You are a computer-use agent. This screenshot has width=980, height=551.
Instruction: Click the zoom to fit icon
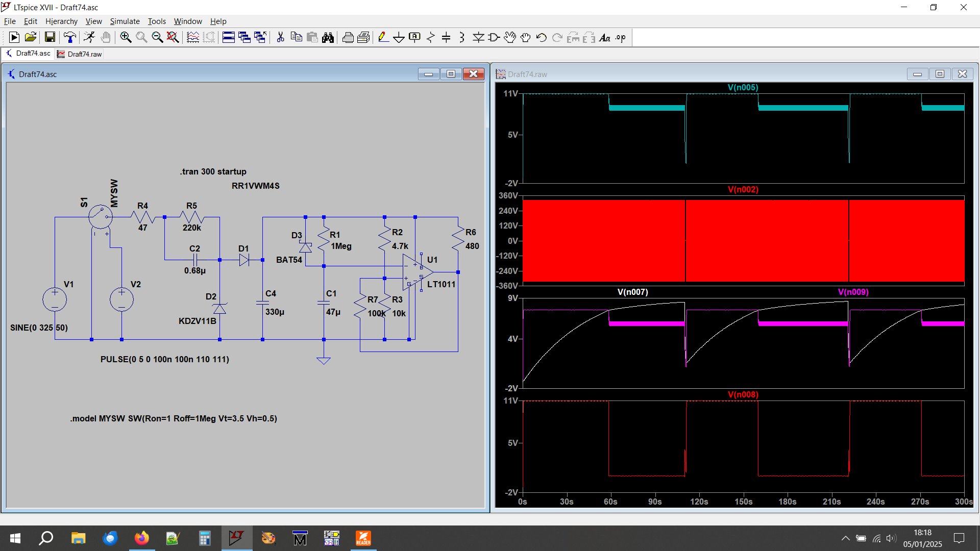pyautogui.click(x=173, y=37)
